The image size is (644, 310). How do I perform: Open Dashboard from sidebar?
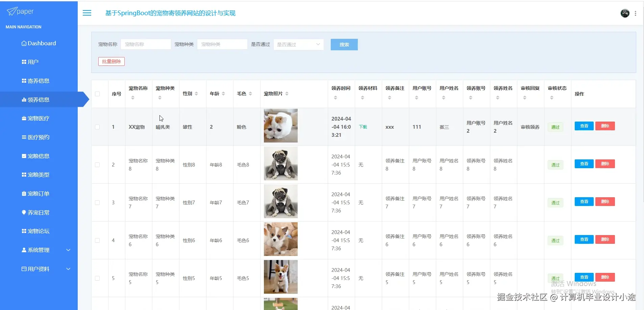[39, 43]
